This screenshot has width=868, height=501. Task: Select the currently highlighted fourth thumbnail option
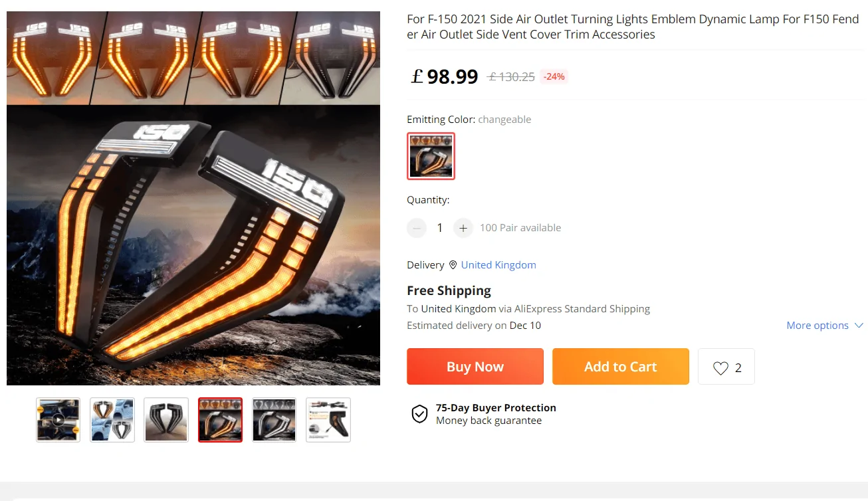tap(220, 419)
